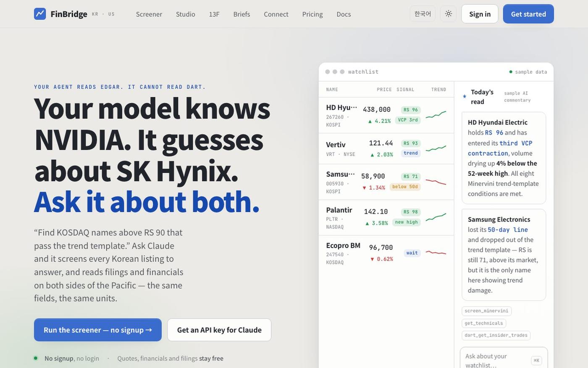The height and width of the screenshot is (368, 588).
Task: Select the Vertiv watchlist row
Action: [x=386, y=148]
